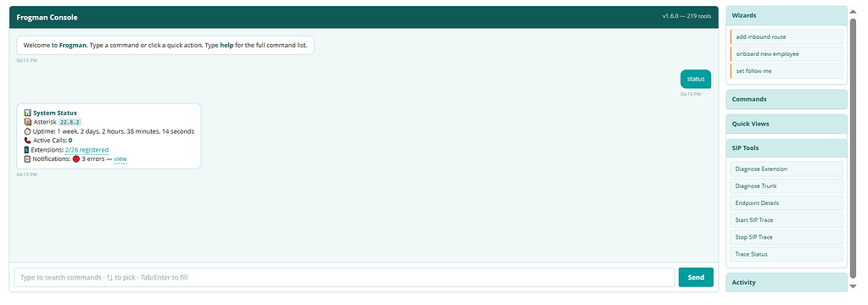The width and height of the screenshot is (868, 305).
Task: Click scrollbar up arrow in sidebar
Action: 853,11
